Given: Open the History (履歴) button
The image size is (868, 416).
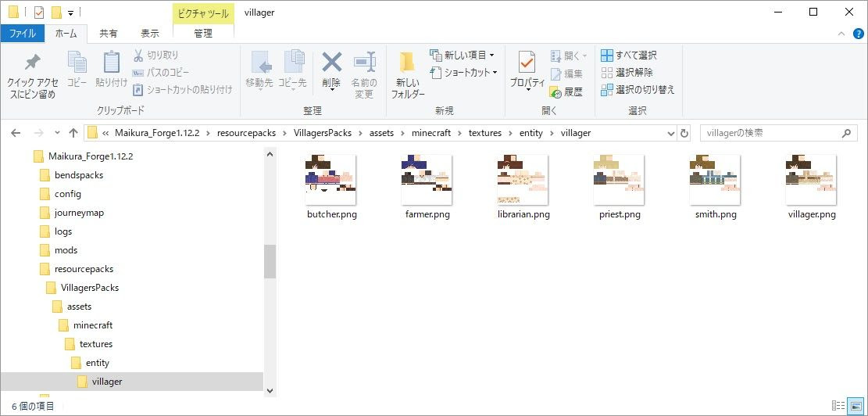Looking at the screenshot, I should (566, 92).
